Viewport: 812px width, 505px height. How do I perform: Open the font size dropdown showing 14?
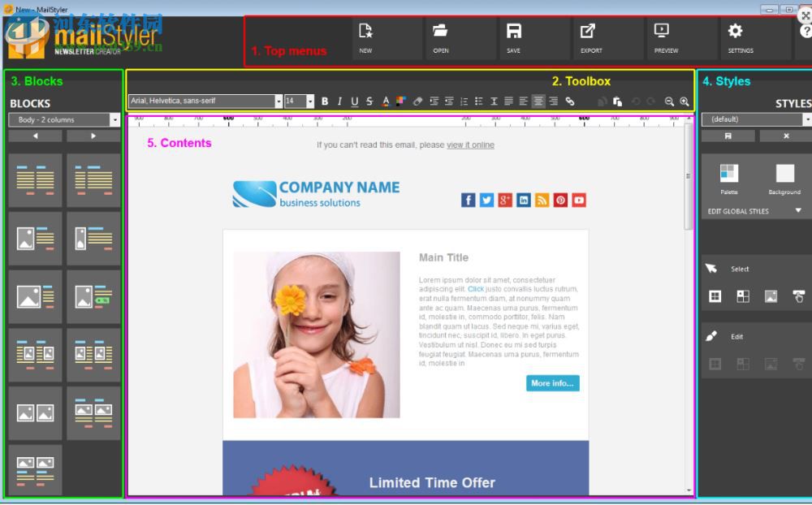pyautogui.click(x=309, y=101)
